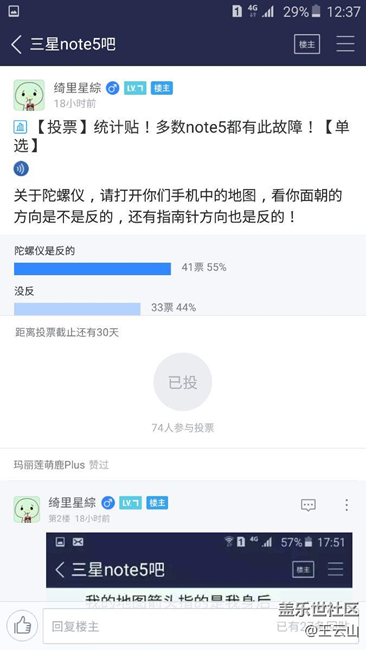366x650 pixels.
Task: Tap the poll chart icon before 【投票】
Action: 20,127
